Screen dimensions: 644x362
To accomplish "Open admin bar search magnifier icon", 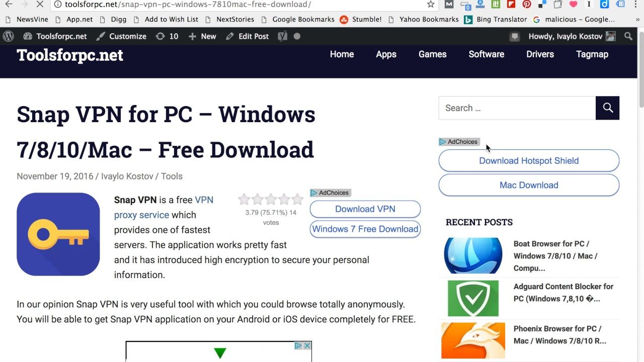I will [x=628, y=36].
